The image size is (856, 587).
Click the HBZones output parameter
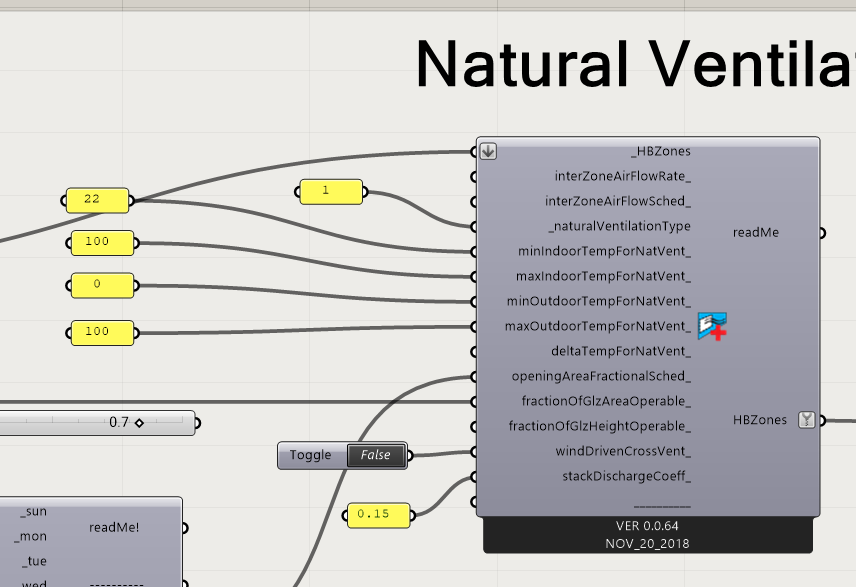click(760, 420)
